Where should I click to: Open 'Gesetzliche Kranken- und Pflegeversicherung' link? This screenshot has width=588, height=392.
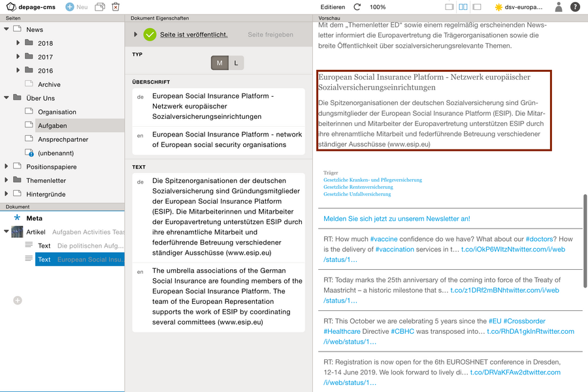click(373, 180)
